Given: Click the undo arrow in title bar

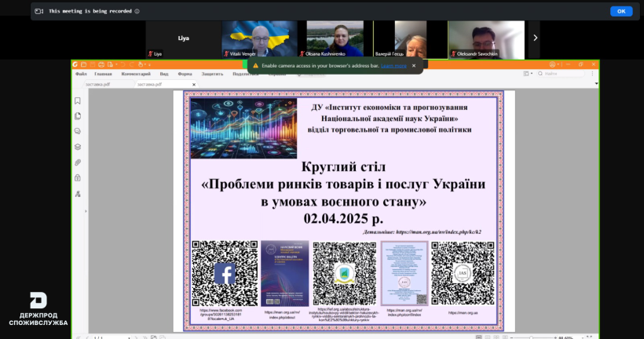Looking at the screenshot, I should (x=123, y=64).
